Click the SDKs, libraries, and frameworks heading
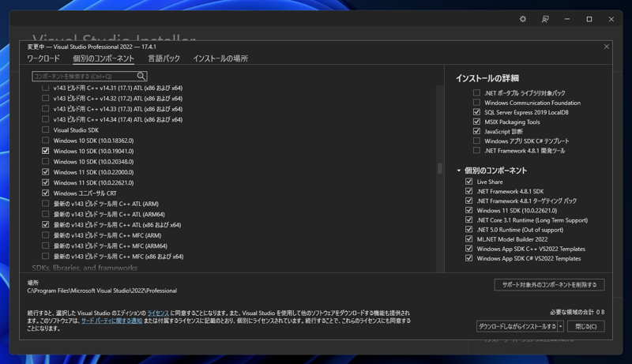The image size is (632, 364). point(85,268)
